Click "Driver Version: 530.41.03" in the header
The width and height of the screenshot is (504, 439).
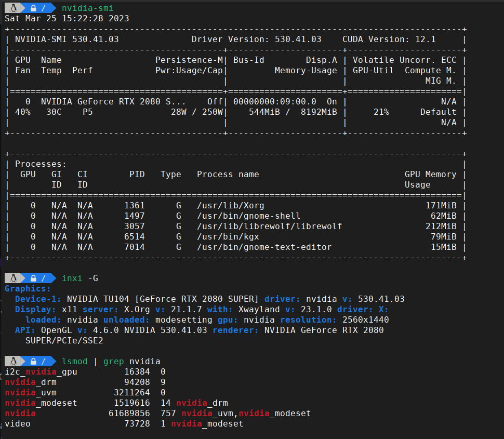(257, 39)
